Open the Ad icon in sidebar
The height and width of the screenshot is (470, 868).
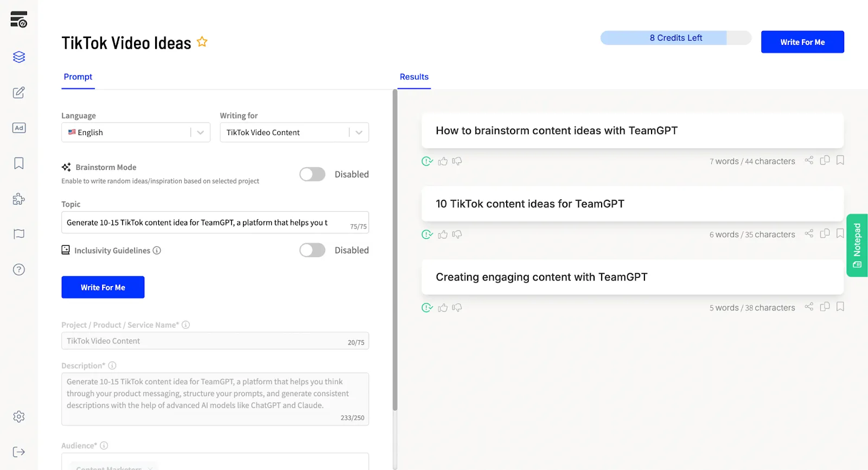pyautogui.click(x=19, y=128)
